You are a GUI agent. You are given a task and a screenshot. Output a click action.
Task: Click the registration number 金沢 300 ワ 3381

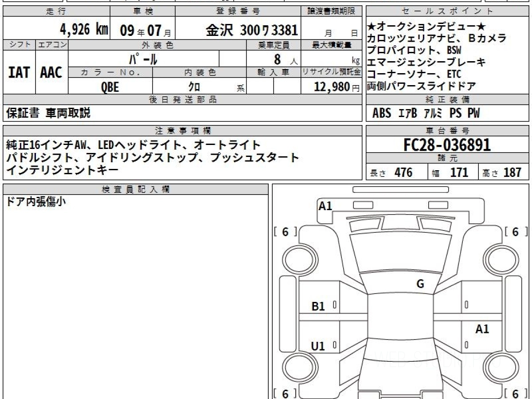coord(251,30)
